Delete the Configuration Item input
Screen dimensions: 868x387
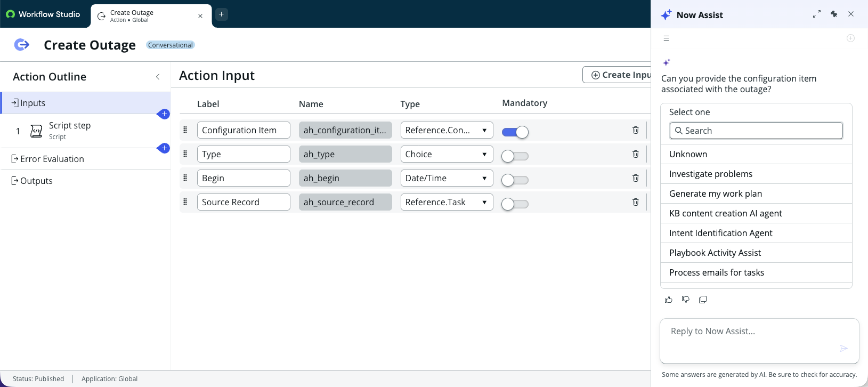(636, 130)
